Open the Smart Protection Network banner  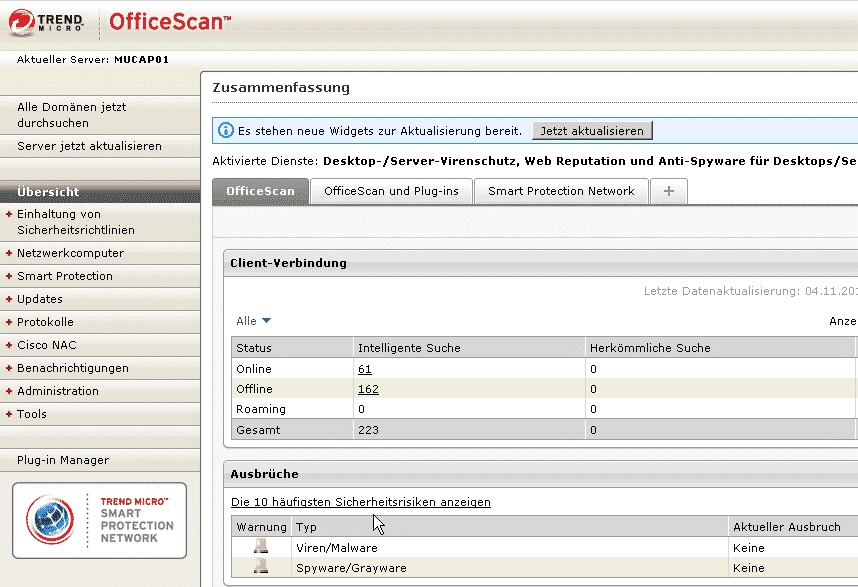pos(100,520)
